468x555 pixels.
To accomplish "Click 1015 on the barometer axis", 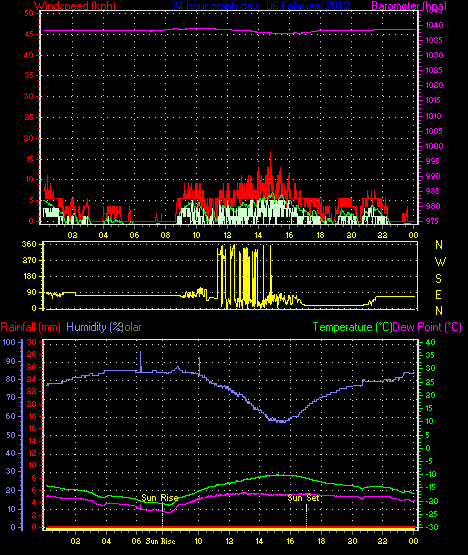I will tap(434, 100).
